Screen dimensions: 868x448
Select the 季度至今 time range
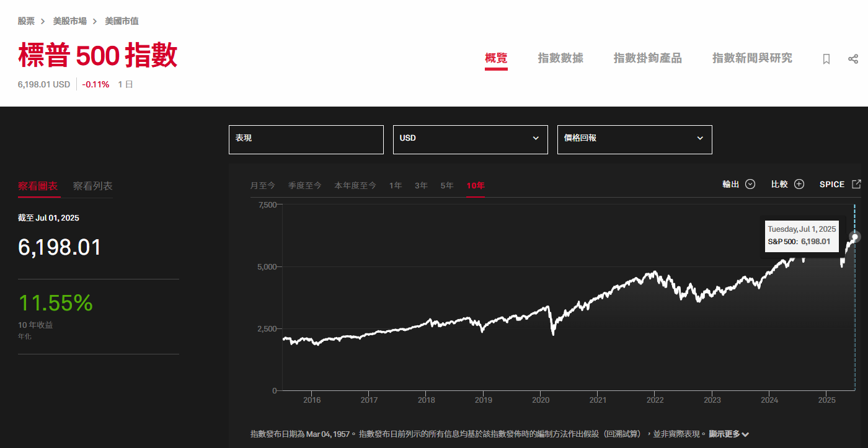pyautogui.click(x=305, y=185)
